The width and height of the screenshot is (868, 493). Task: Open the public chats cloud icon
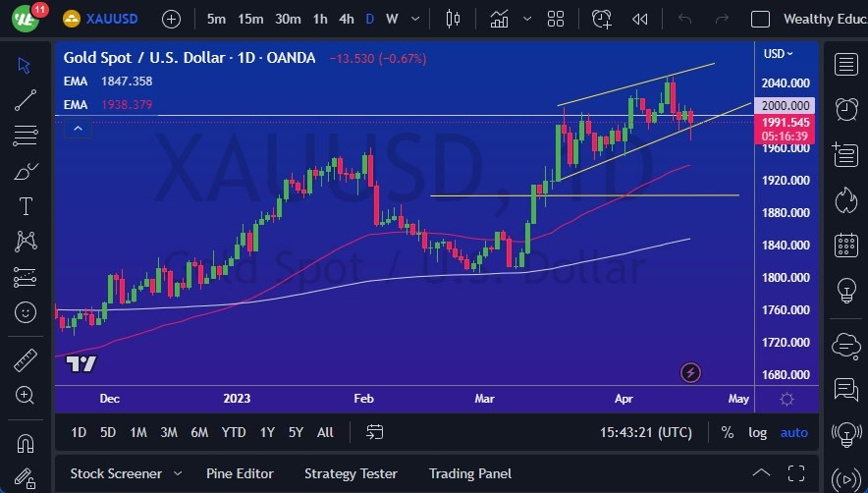[845, 346]
